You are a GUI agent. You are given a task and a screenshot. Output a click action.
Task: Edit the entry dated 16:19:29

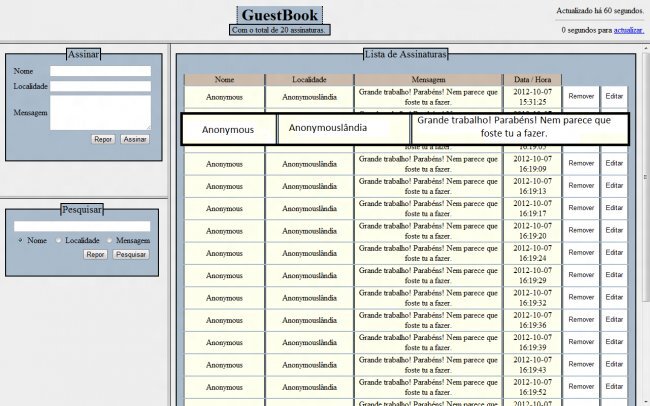(614, 275)
